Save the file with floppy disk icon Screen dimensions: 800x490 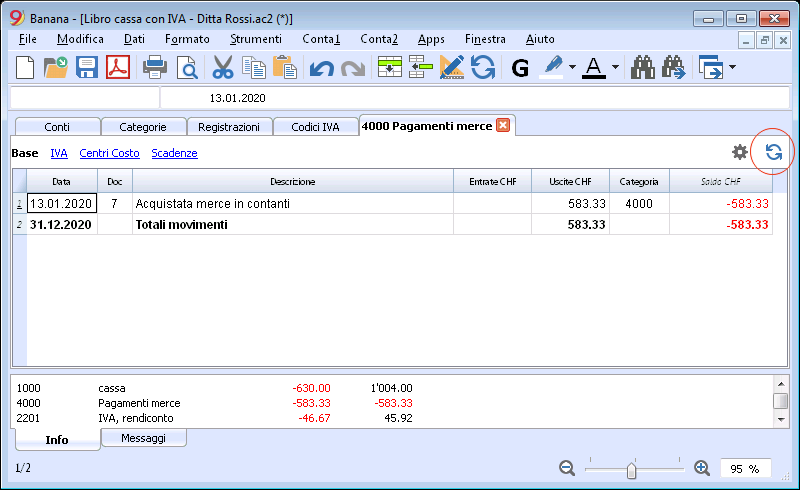(87, 67)
